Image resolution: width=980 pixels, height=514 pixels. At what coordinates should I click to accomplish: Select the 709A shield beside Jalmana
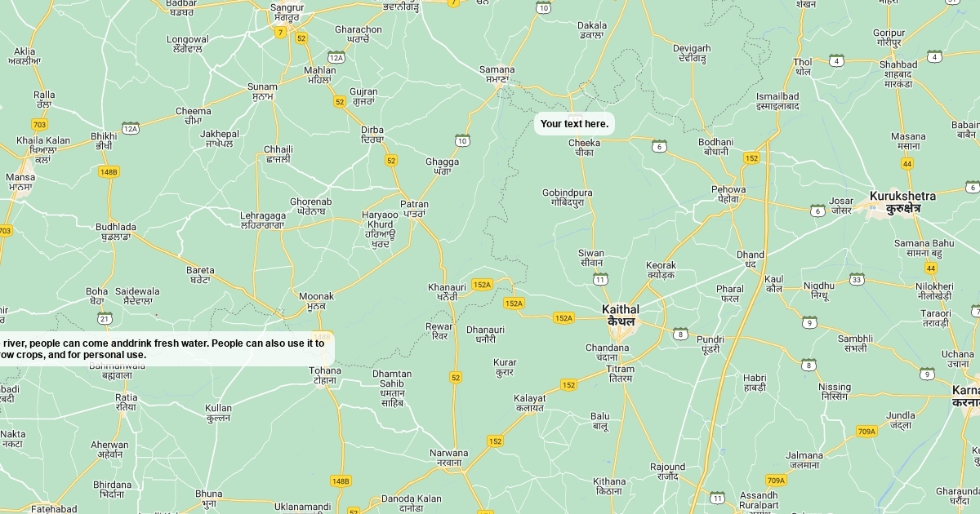(776, 481)
